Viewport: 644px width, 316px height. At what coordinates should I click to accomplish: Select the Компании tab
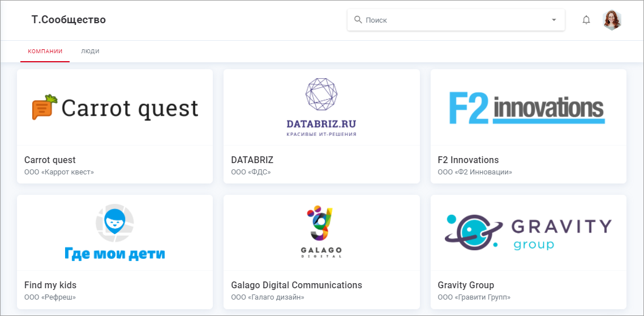point(45,51)
